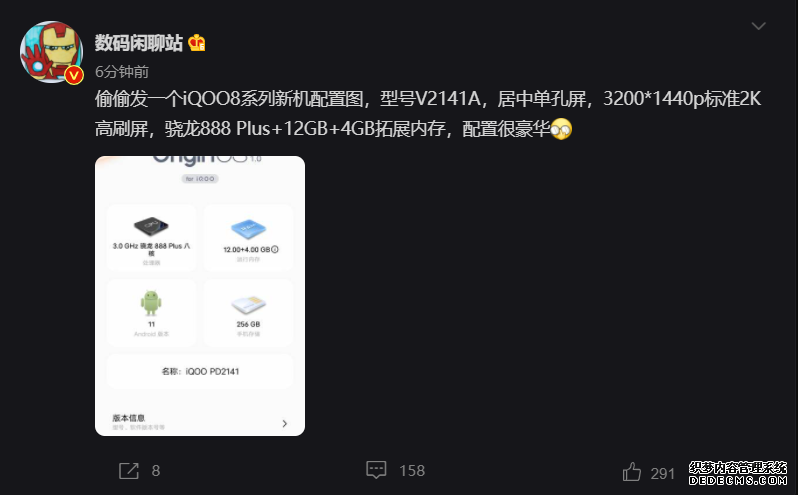Open the comments speech bubble icon
This screenshot has width=798, height=495.
(x=376, y=470)
